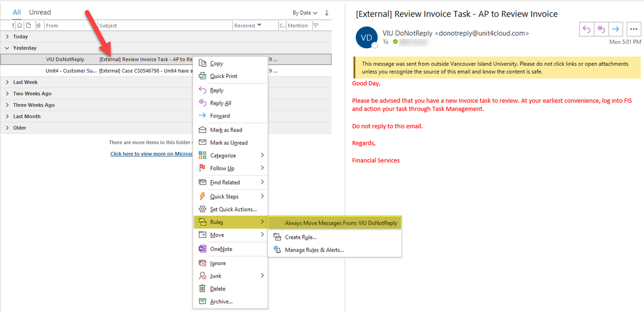Click the filter icon beside Mention column
Screen dimensions: 644x313
[x=315, y=25]
